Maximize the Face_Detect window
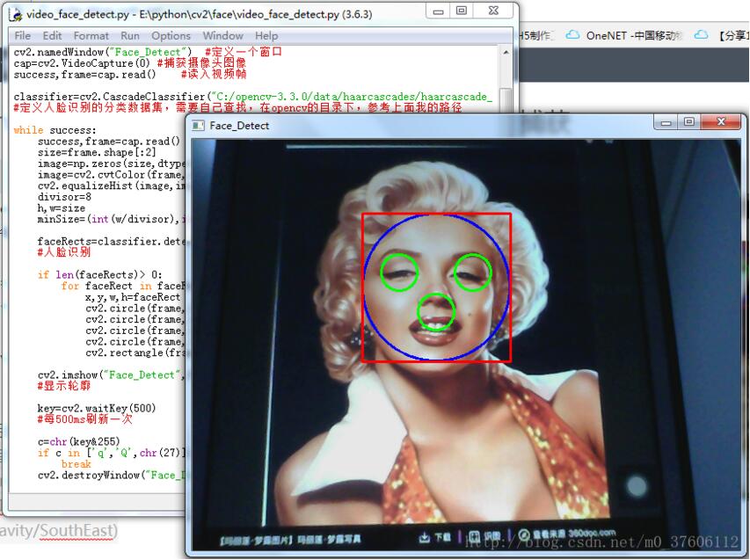The width and height of the screenshot is (750, 560). [688, 122]
